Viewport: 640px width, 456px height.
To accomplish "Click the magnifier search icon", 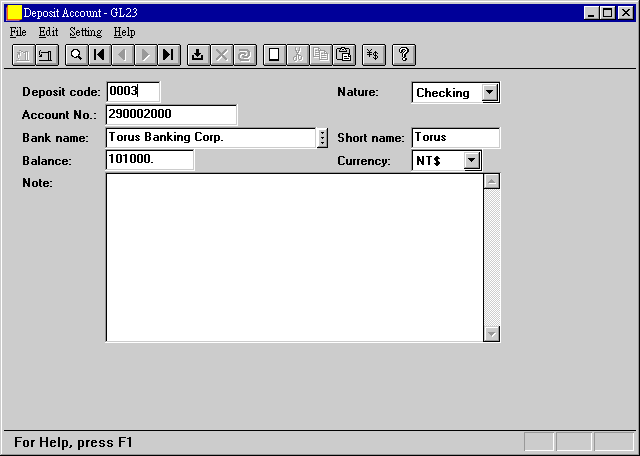I will pos(76,55).
